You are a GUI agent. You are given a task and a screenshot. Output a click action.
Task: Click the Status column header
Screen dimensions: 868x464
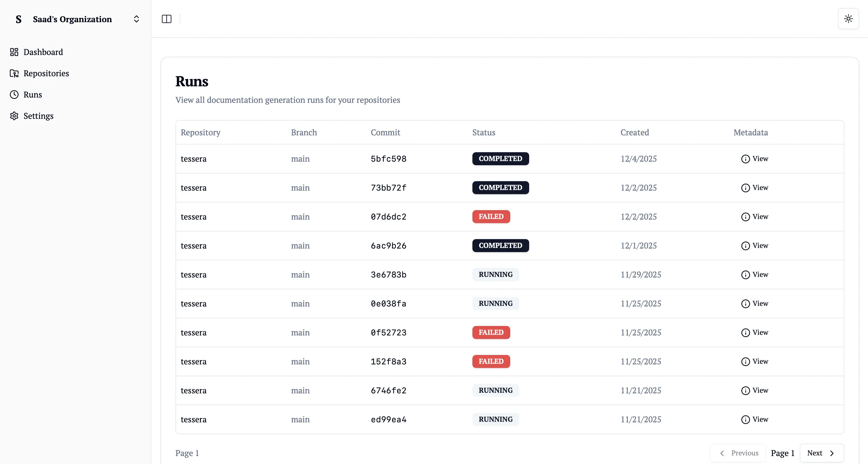[x=484, y=132]
